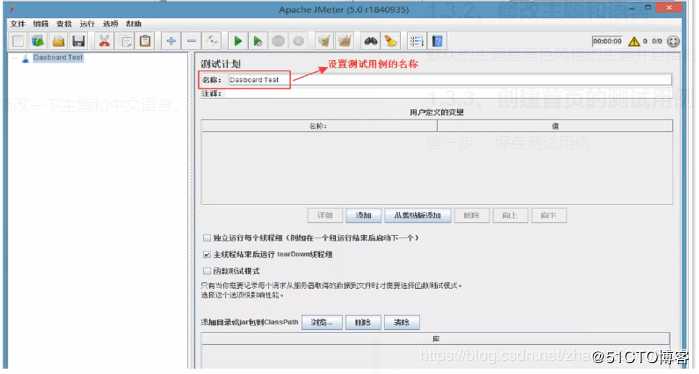Open the 帮助 menu
The image size is (699, 374).
click(134, 24)
